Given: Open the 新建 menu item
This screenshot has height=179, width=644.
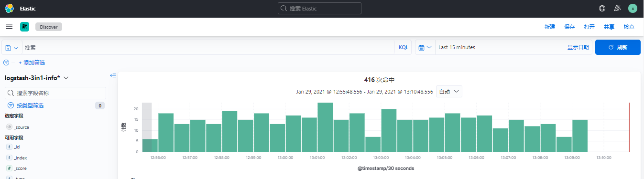Looking at the screenshot, I should coord(549,27).
